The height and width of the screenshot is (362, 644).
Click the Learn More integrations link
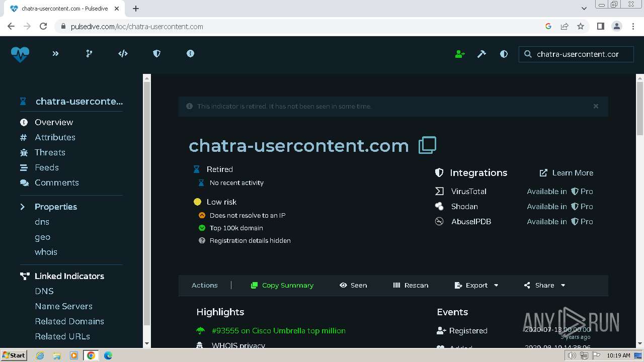point(567,172)
